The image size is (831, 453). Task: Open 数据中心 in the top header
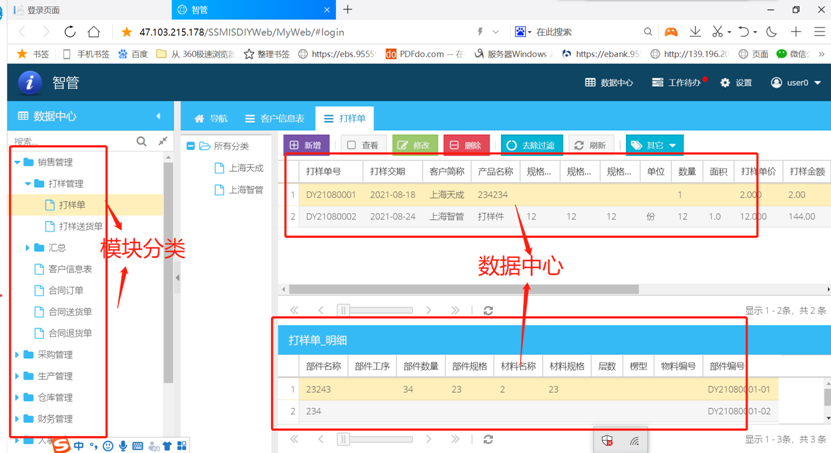point(609,83)
